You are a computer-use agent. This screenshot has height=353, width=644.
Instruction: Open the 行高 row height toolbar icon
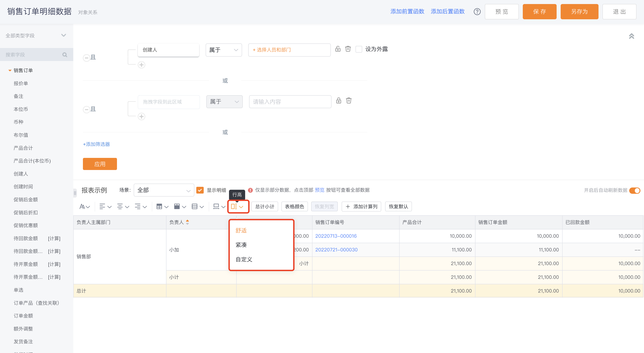point(238,207)
